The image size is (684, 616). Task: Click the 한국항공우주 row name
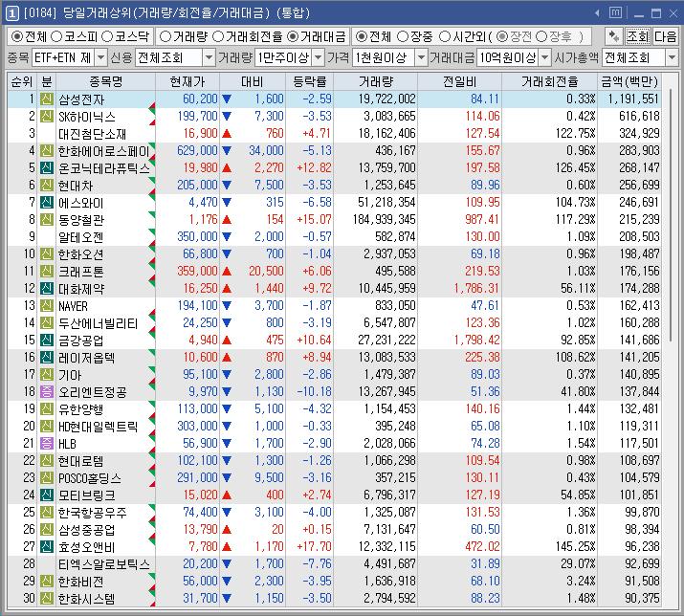[93, 512]
